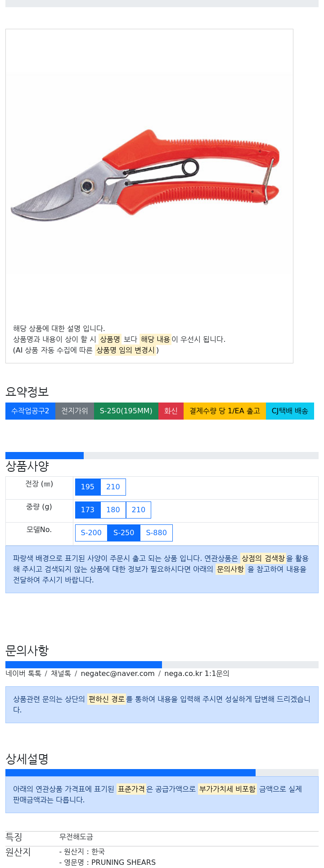Open the 채널톡 inquiry link
This screenshot has width=324, height=868.
point(61,674)
